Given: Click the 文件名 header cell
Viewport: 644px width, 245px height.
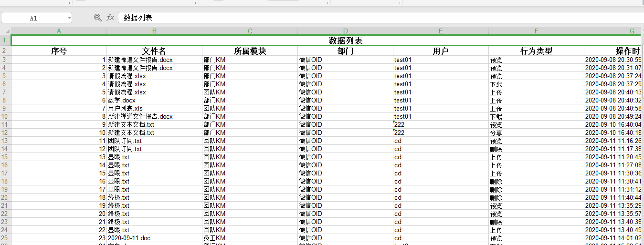Looking at the screenshot, I should (x=154, y=51).
